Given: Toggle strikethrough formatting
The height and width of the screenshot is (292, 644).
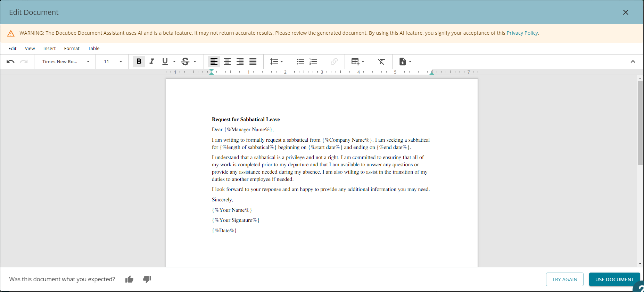Looking at the screenshot, I should [x=185, y=61].
